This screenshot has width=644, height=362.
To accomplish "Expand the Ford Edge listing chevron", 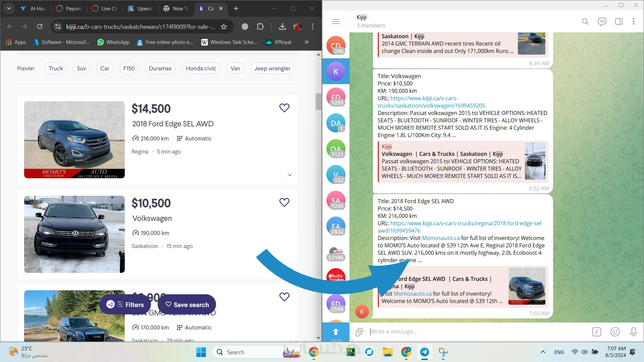I will (290, 175).
